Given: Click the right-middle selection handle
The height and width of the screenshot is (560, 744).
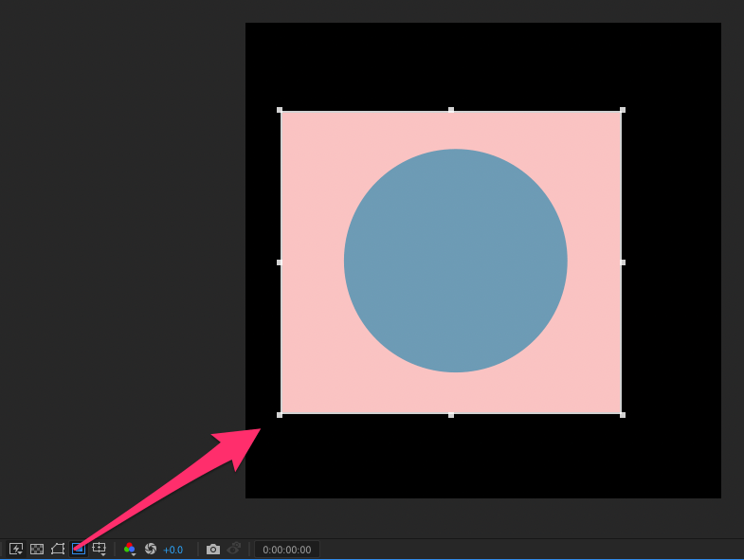Looking at the screenshot, I should coord(623,262).
